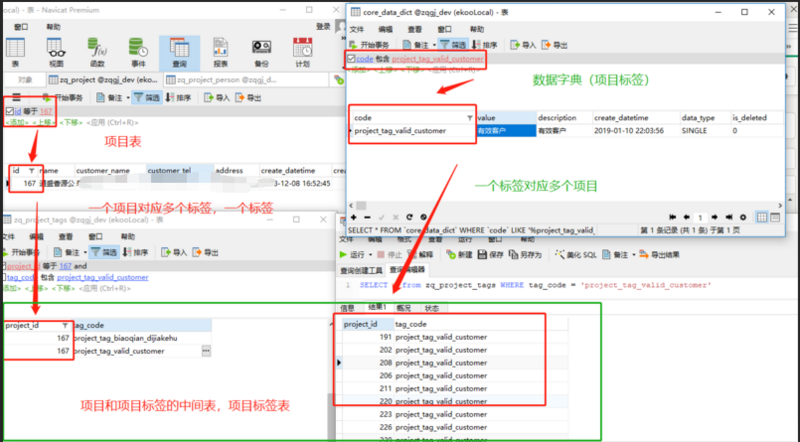Switch to 概况 result tab

[403, 308]
